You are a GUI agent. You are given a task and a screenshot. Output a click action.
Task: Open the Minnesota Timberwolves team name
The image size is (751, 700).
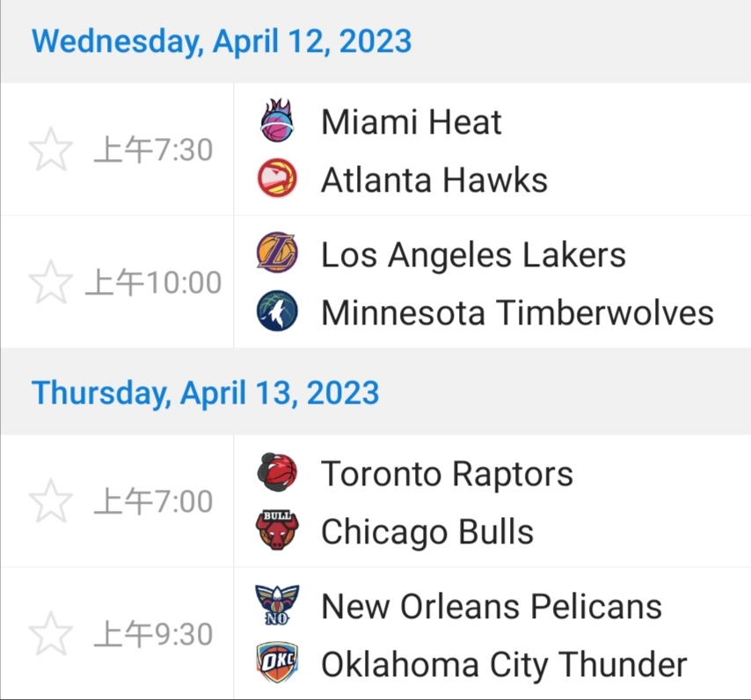click(517, 312)
